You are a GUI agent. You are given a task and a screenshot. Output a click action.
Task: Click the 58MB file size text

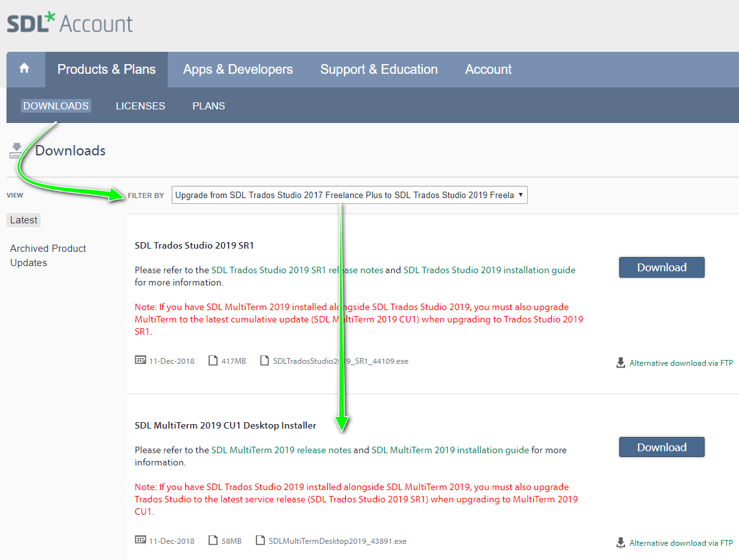pyautogui.click(x=231, y=541)
